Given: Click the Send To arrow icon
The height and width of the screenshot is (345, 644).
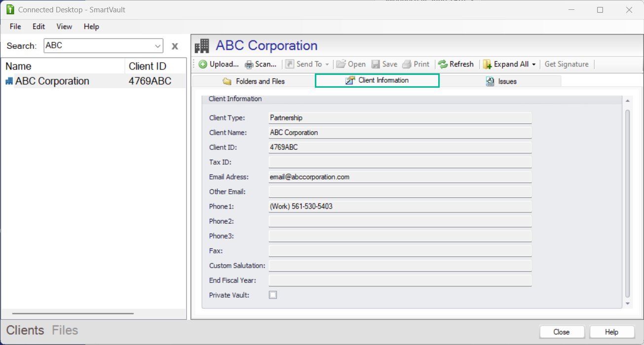Looking at the screenshot, I should 290,64.
